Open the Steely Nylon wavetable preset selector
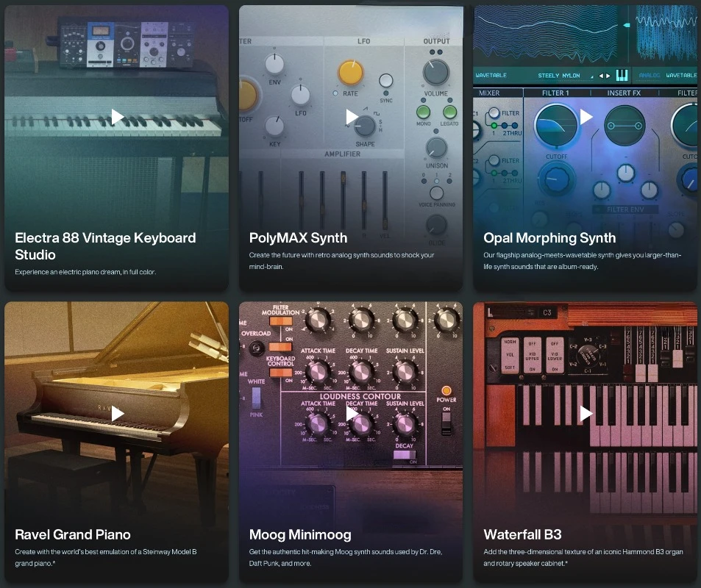This screenshot has height=588, width=701. (x=559, y=76)
